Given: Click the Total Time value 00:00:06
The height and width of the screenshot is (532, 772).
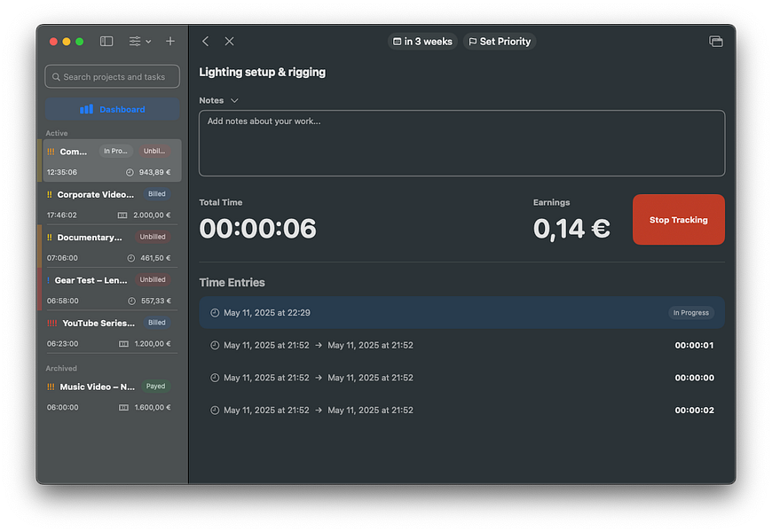Looking at the screenshot, I should tap(257, 229).
